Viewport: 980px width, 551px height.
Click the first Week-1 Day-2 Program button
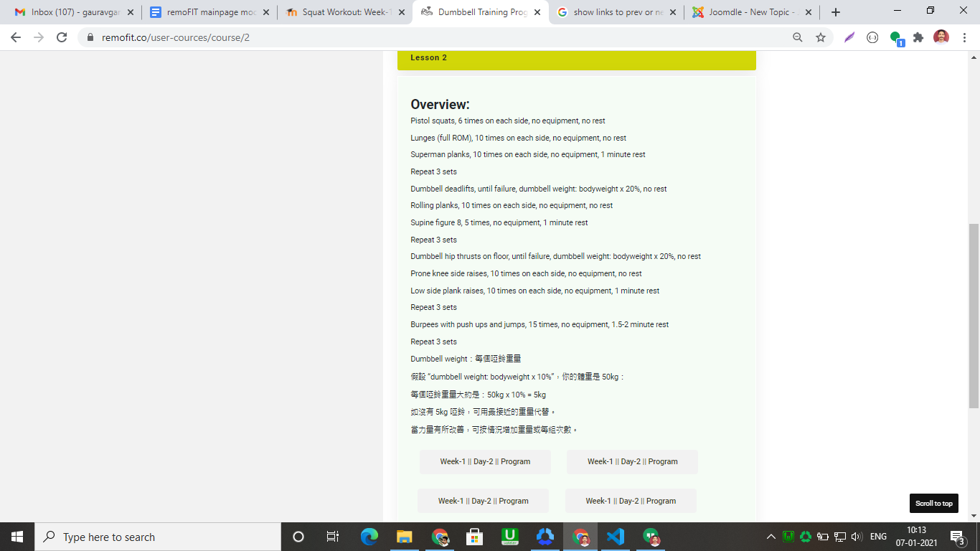485,462
